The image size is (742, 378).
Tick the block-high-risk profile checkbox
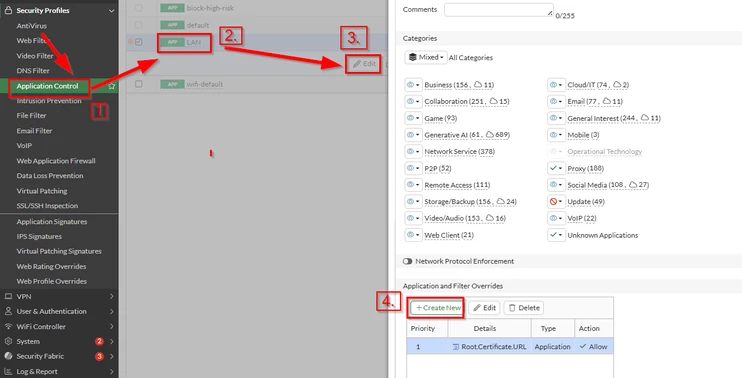(138, 8)
